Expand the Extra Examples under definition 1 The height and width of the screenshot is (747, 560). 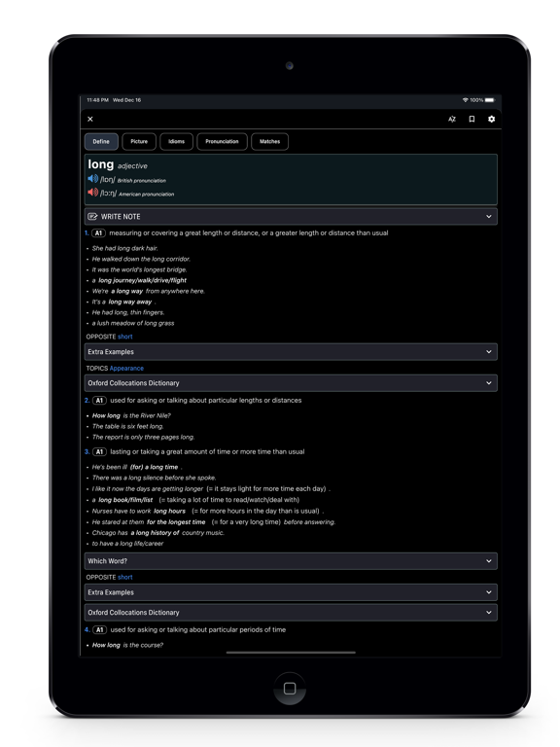tap(291, 351)
